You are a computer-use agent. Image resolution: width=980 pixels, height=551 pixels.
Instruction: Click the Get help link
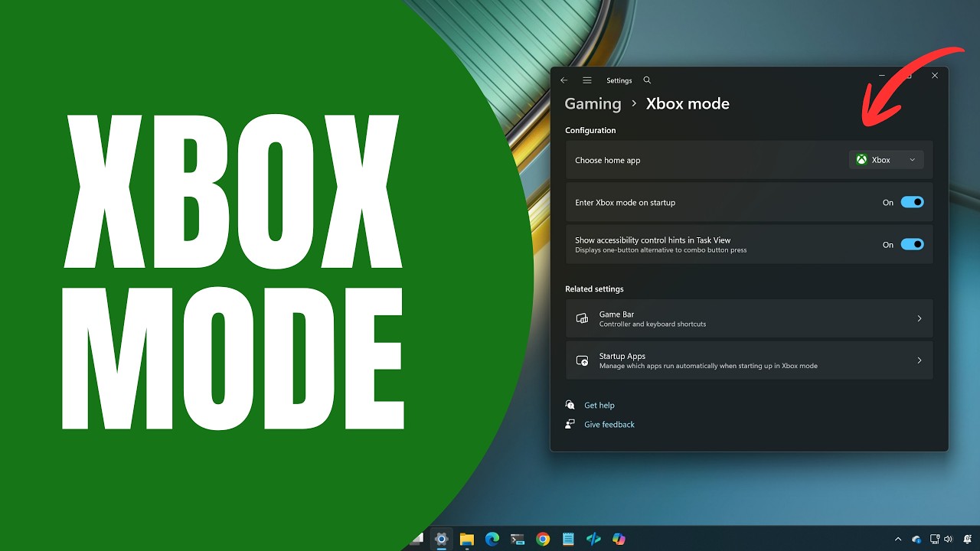(x=599, y=404)
